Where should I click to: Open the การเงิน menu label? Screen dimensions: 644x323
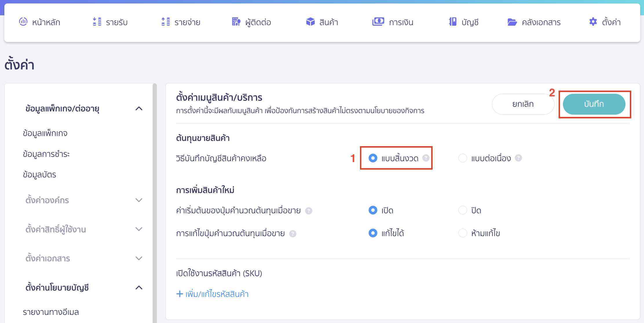401,22
